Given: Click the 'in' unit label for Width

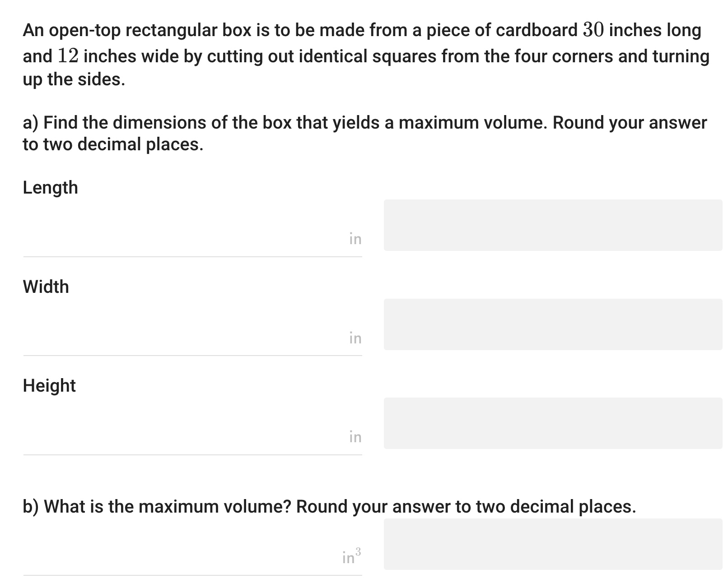Looking at the screenshot, I should (x=356, y=337).
